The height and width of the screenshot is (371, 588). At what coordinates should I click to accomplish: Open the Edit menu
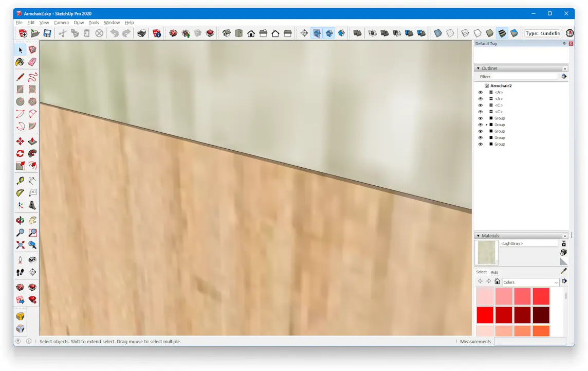31,23
